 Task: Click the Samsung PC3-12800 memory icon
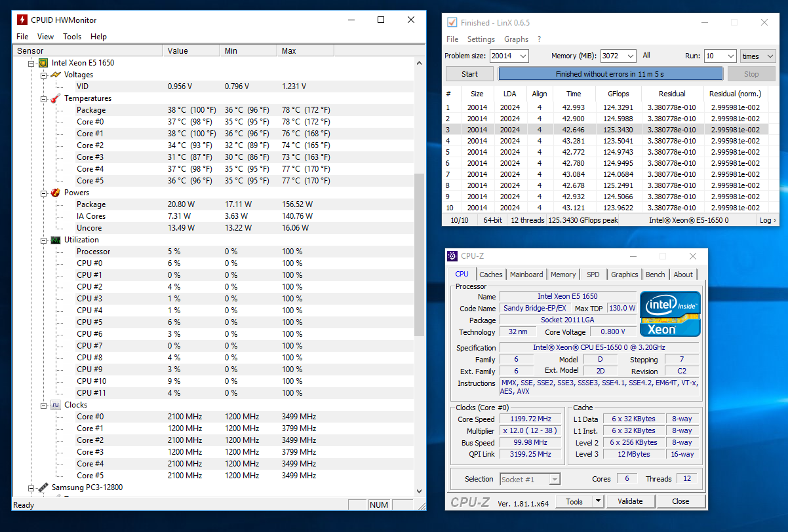43,487
